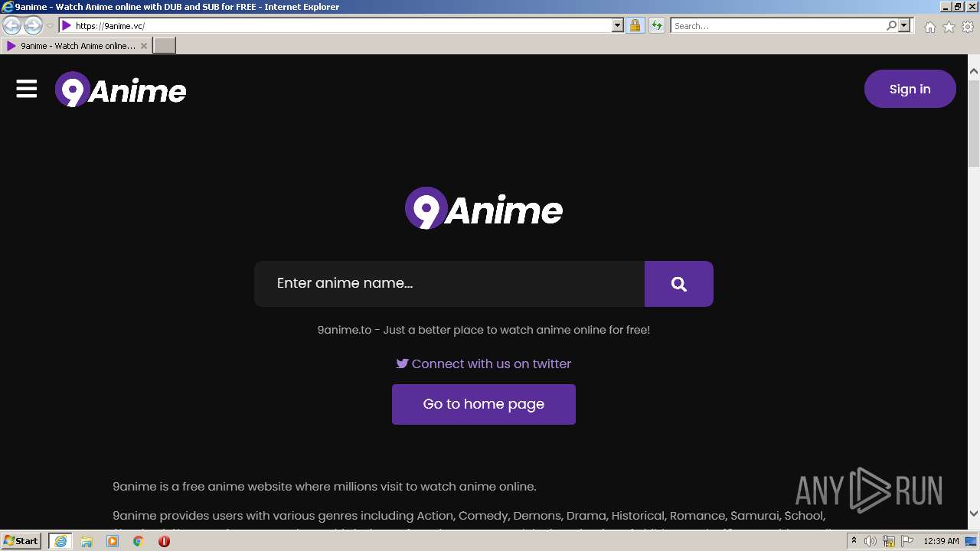The image size is (980, 551).
Task: Select the 9anime - Watch Anime online tab
Action: point(77,46)
